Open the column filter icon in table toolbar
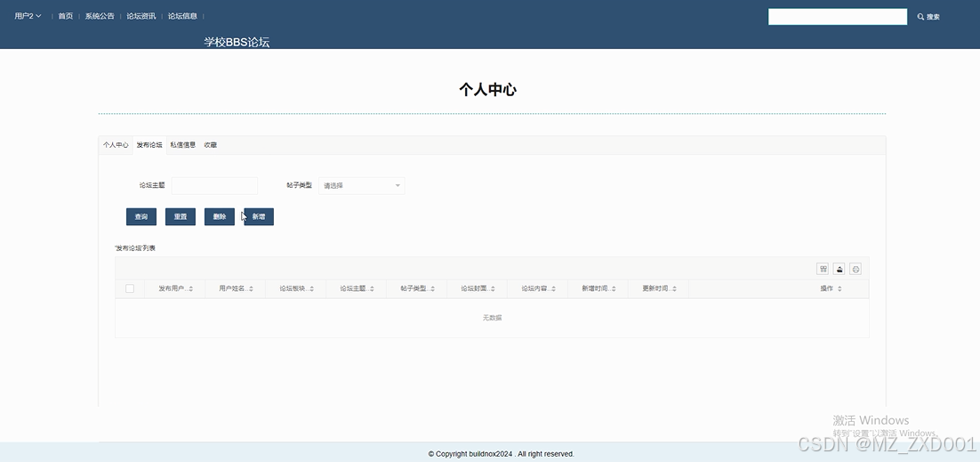Screen dimensions: 980x462 tap(823, 269)
